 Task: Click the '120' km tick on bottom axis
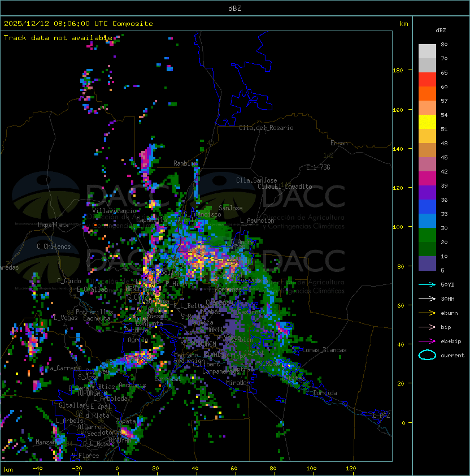point(351,469)
